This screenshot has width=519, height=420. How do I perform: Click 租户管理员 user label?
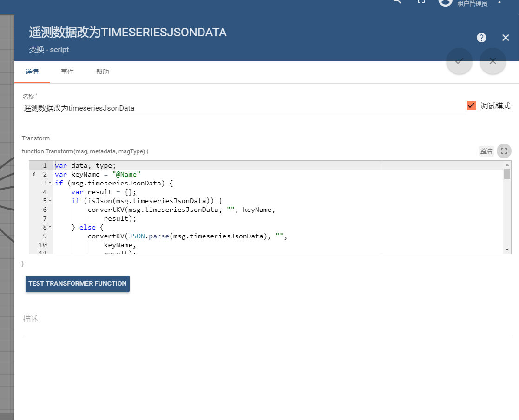(x=473, y=3)
